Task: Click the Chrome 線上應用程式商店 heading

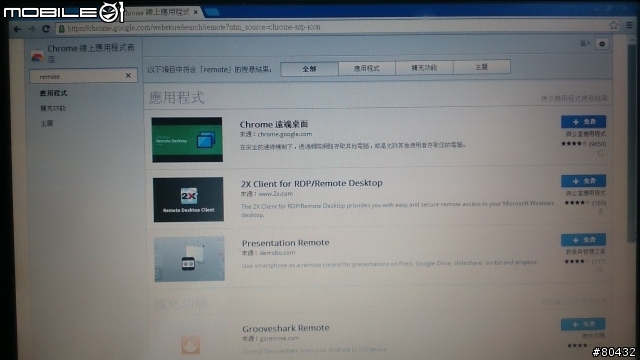Action: click(91, 53)
